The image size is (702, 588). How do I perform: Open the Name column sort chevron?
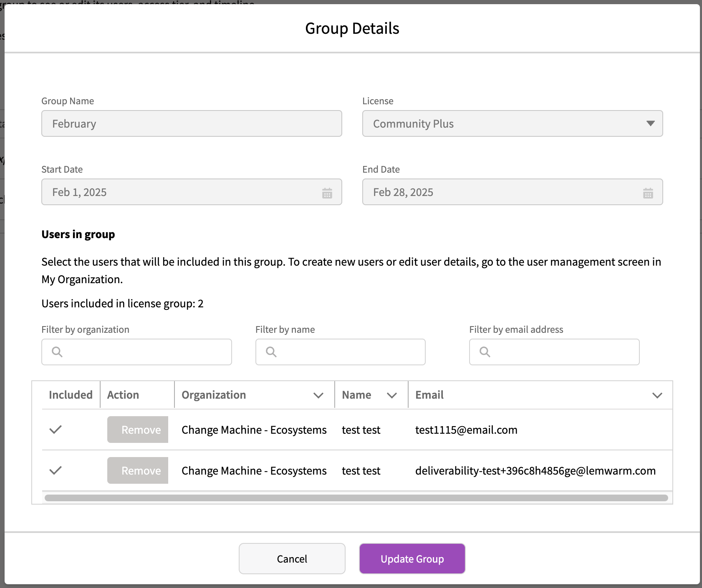pyautogui.click(x=391, y=395)
